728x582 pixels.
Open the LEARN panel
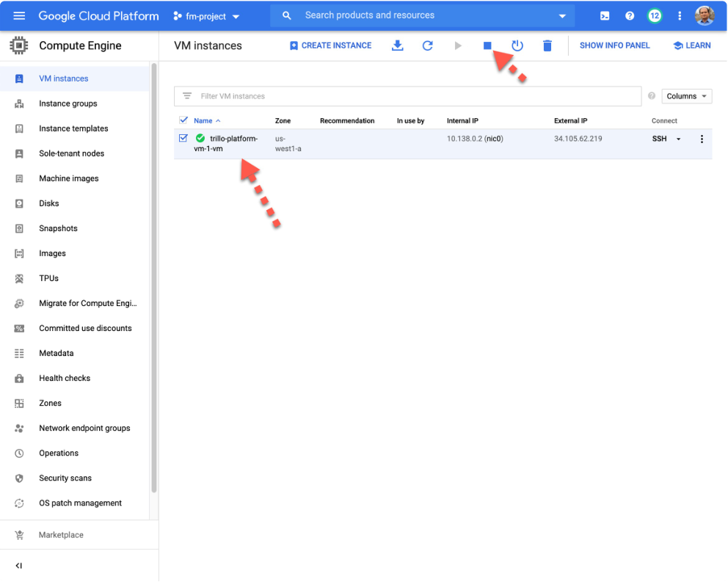click(692, 46)
